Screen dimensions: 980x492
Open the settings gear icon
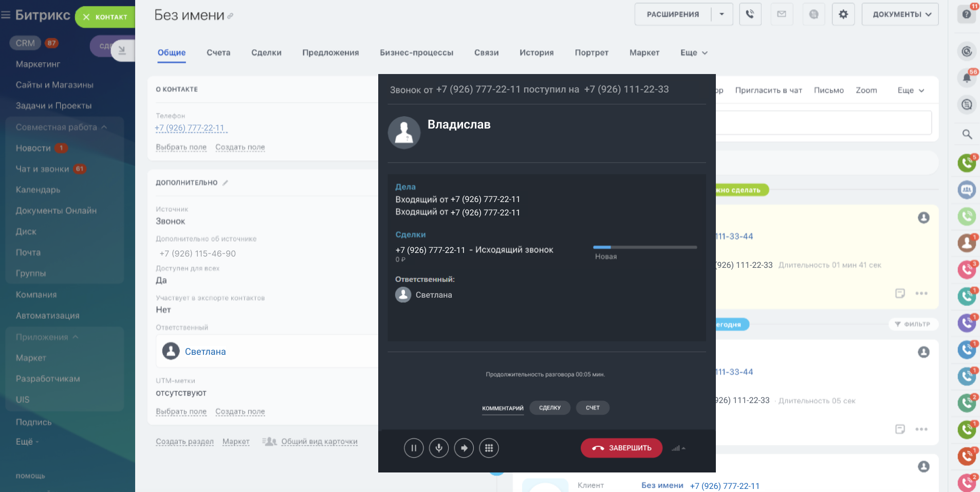click(x=843, y=14)
